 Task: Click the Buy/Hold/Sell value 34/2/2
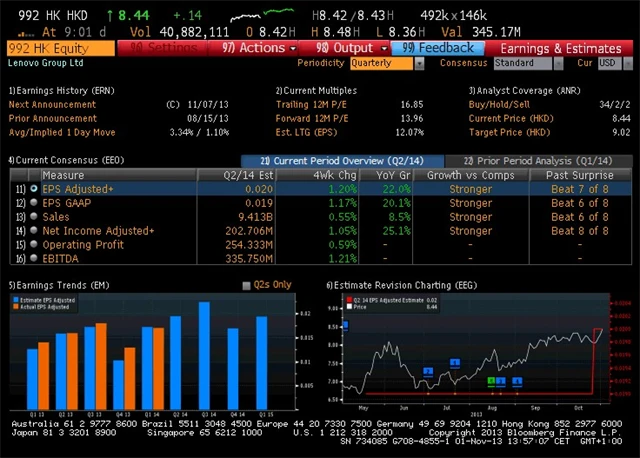coord(615,104)
